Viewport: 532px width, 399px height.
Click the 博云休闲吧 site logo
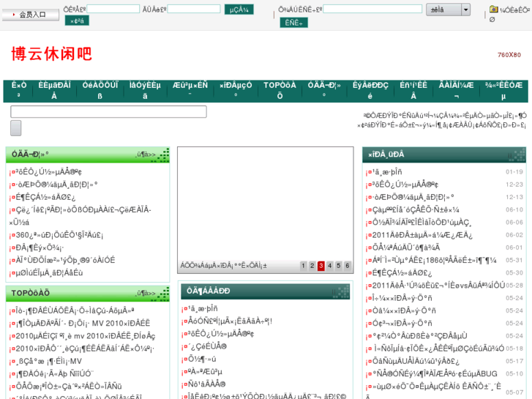(51, 53)
